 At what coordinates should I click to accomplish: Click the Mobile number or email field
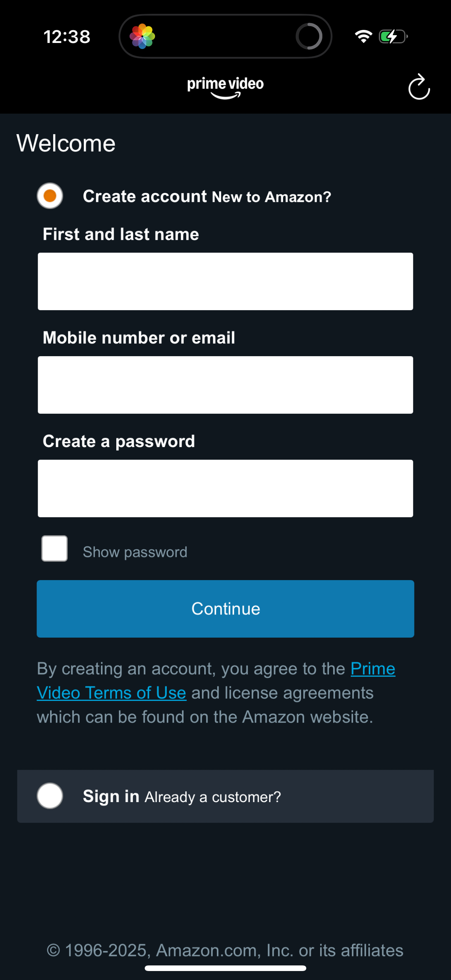coord(225,384)
